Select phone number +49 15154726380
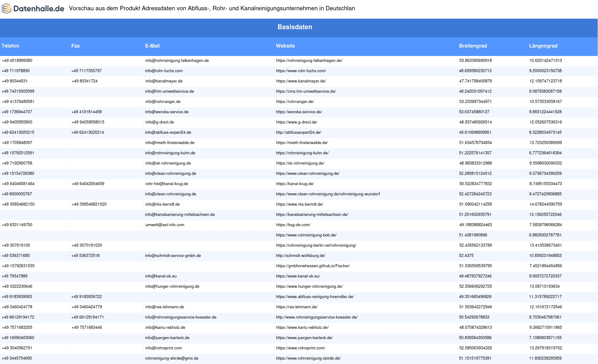The width and height of the screenshot is (598, 364). pos(18,174)
